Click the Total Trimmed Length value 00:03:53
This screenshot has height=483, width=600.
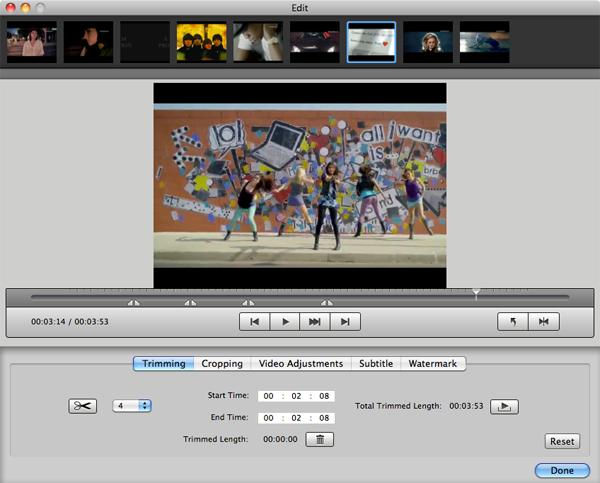point(466,406)
